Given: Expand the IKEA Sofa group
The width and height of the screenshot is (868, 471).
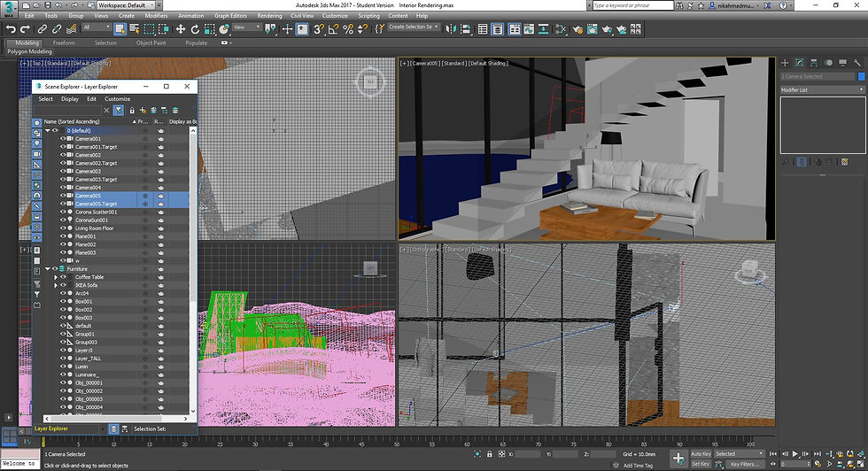Looking at the screenshot, I should pos(56,285).
